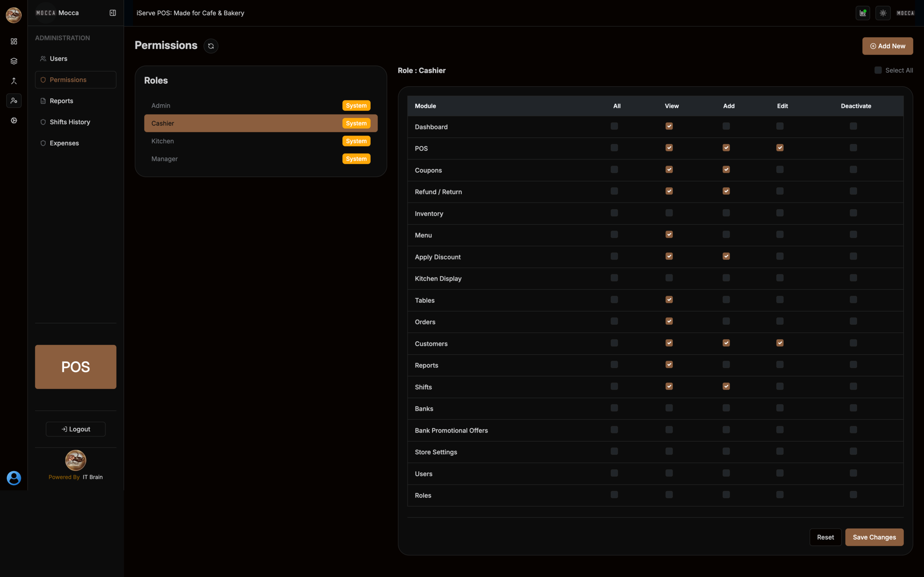Open the settings gear icon in left rail
The image size is (924, 577).
14,121
